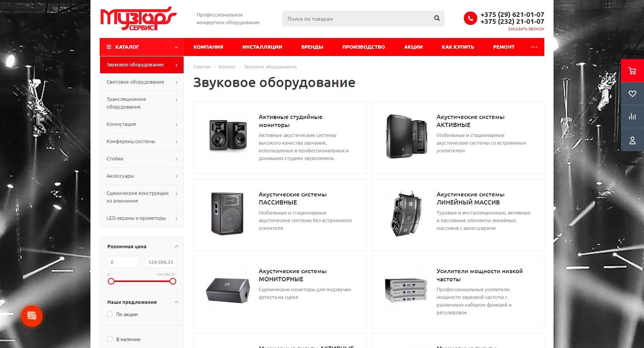Open the БРЕНДЫ menu item
Viewport: 644px width, 348px height.
tap(312, 47)
